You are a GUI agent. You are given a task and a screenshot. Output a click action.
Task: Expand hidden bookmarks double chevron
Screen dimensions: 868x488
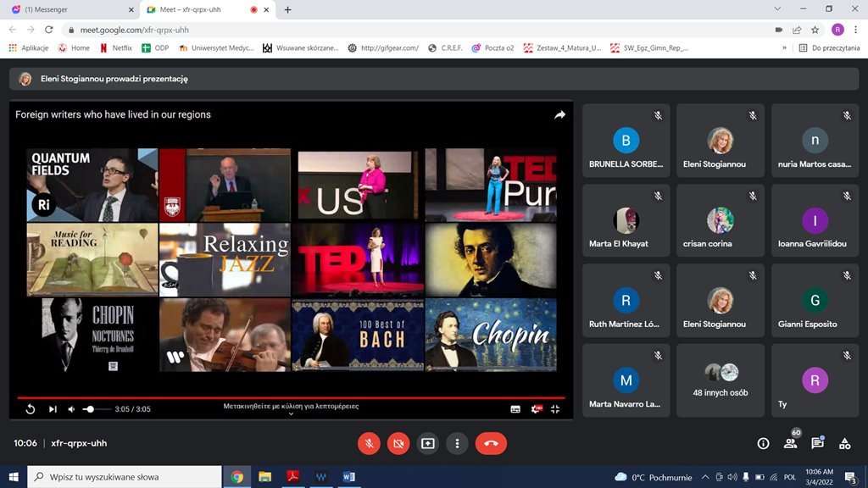(784, 48)
